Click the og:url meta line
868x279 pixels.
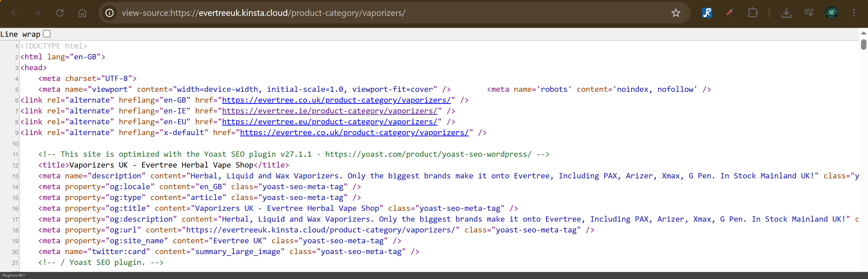[316, 230]
